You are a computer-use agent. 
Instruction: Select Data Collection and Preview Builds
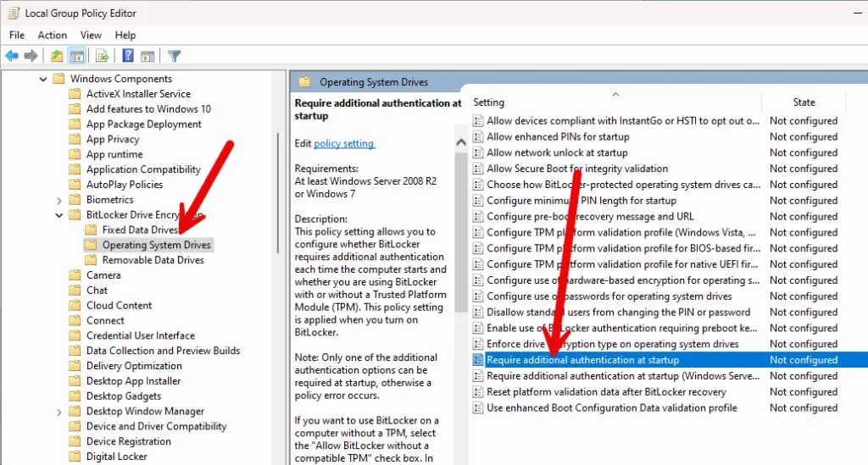point(163,351)
